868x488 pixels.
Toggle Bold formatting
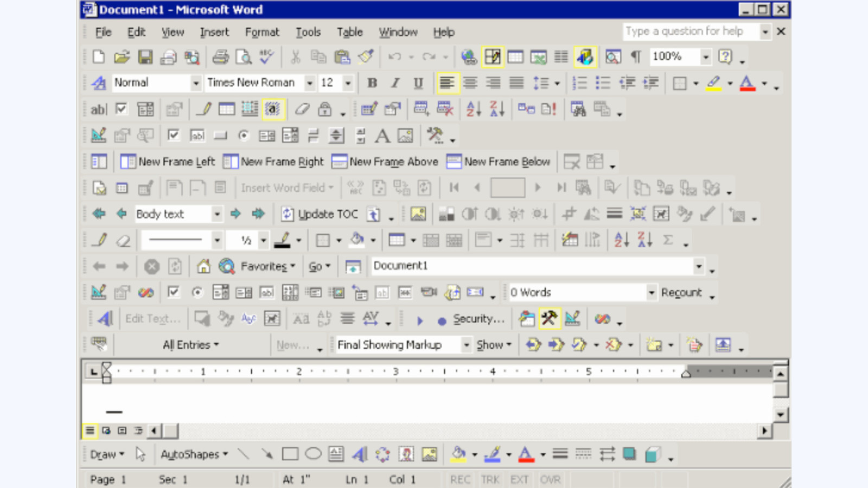click(x=372, y=83)
